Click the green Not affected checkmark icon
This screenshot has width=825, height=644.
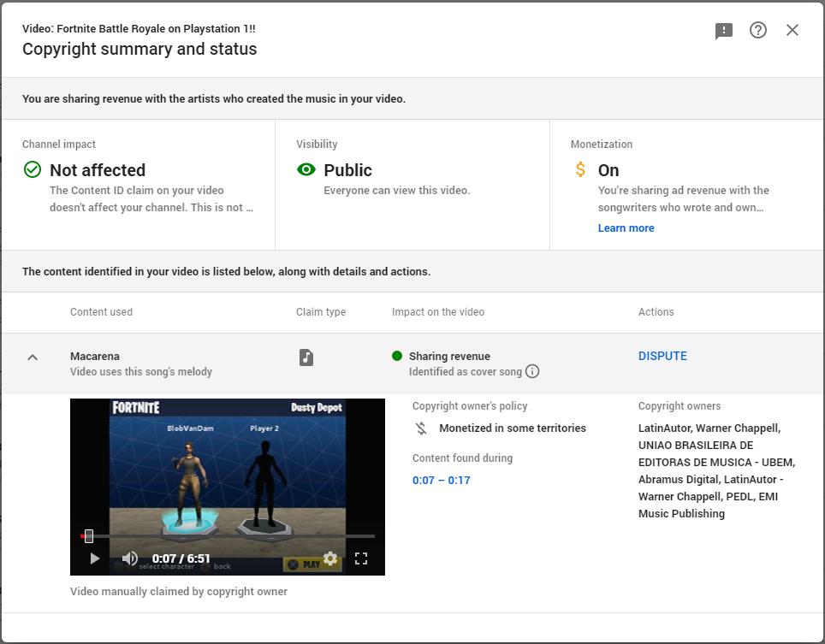point(33,169)
